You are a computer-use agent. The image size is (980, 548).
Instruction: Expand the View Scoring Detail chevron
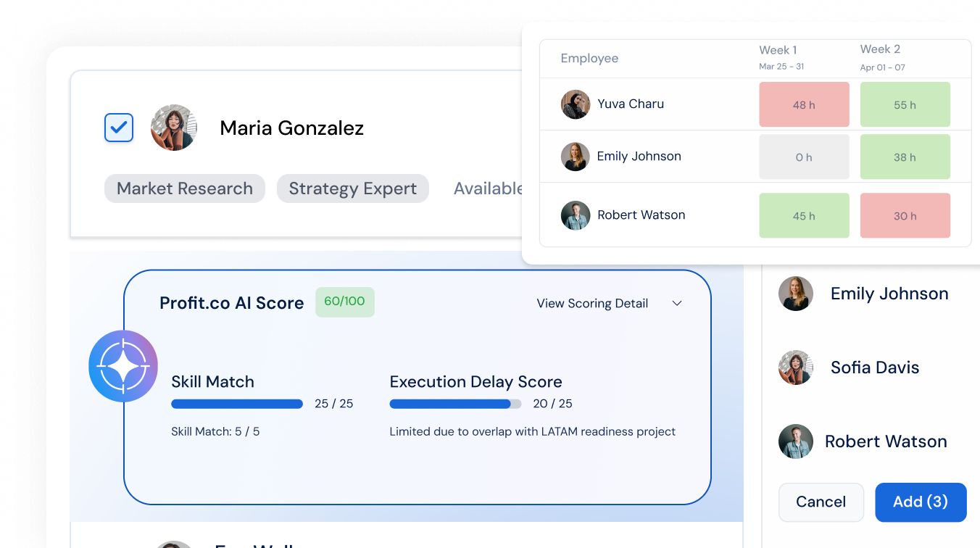677,303
